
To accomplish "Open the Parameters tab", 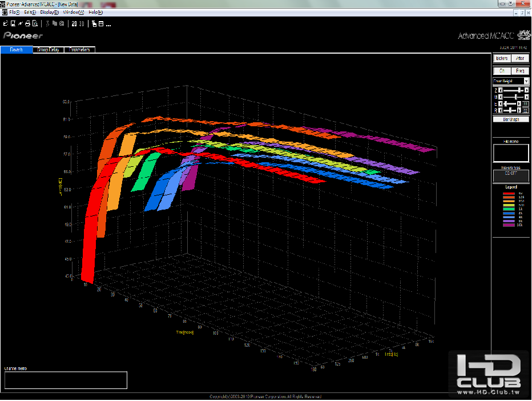I will tap(79, 50).
